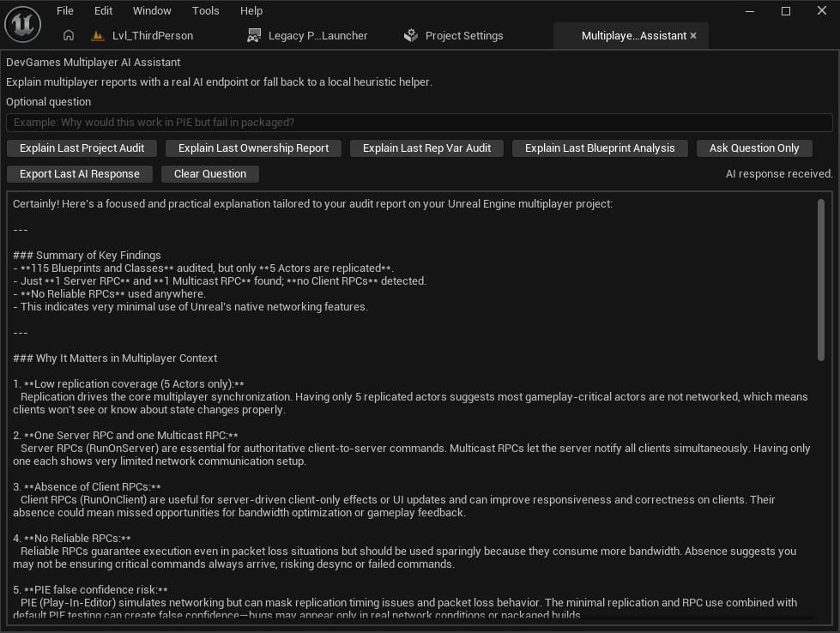Click Explain Last Rep Var Audit button
The image size is (840, 633).
pyautogui.click(x=426, y=148)
